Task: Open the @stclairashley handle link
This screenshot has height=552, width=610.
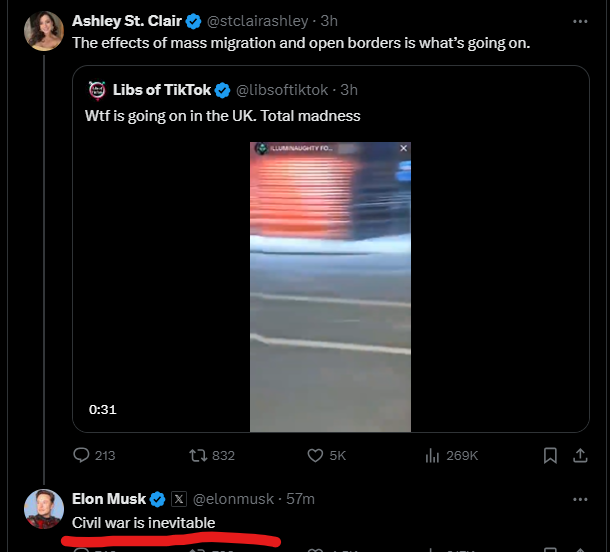Action: [258, 21]
